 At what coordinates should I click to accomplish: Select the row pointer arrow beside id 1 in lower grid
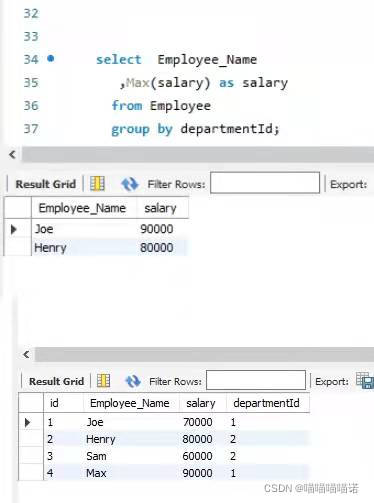click(28, 422)
